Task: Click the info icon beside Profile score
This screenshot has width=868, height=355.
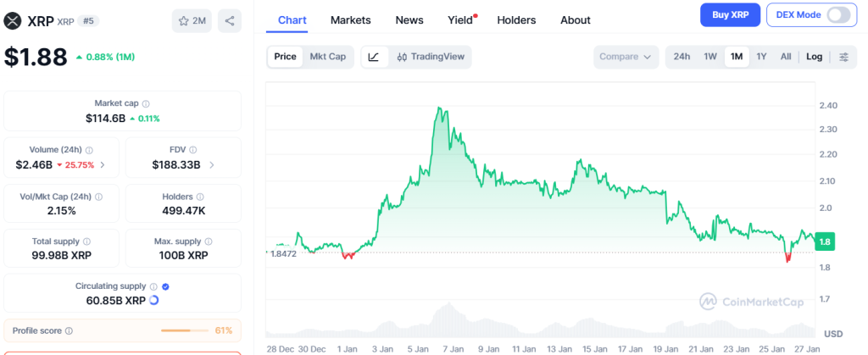Action: tap(69, 330)
